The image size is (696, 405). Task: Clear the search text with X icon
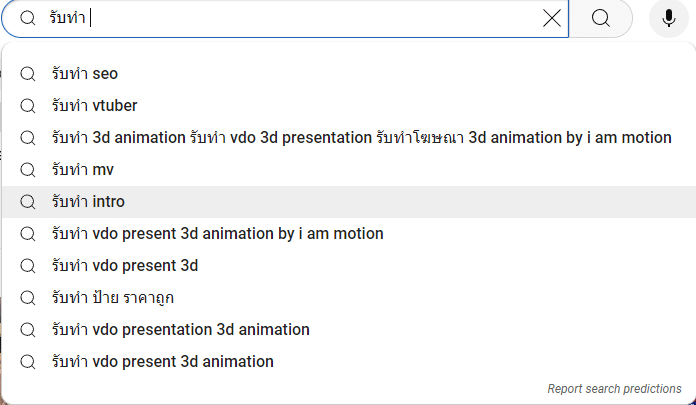[x=552, y=18]
